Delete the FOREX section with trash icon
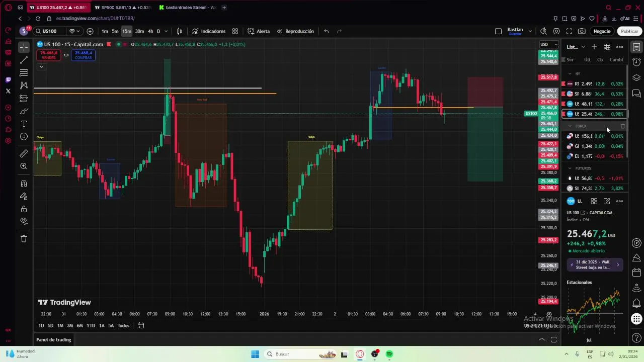 622,126
